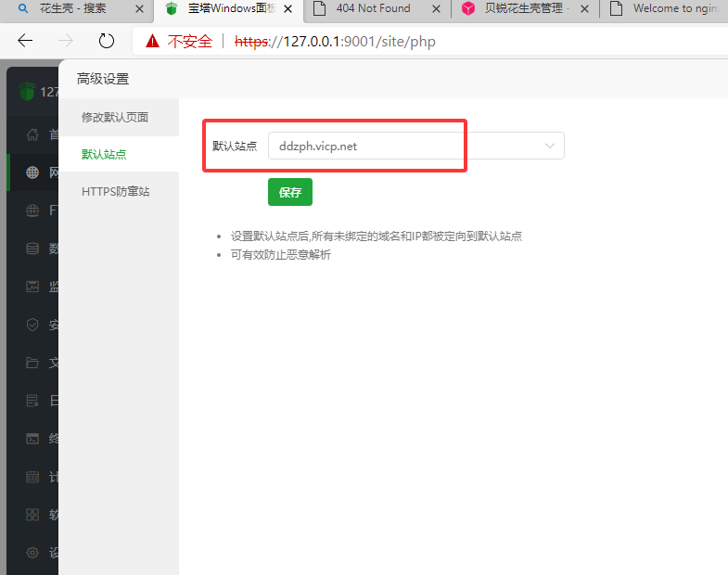The image size is (728, 575).
Task: Open the monitoring chart icon in the sidebar
Action: 32,287
